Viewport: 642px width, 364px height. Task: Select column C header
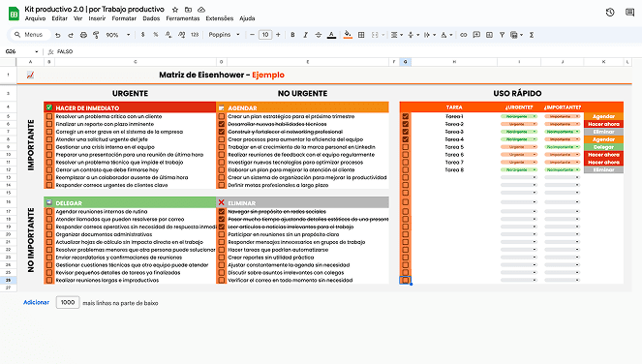coord(136,62)
